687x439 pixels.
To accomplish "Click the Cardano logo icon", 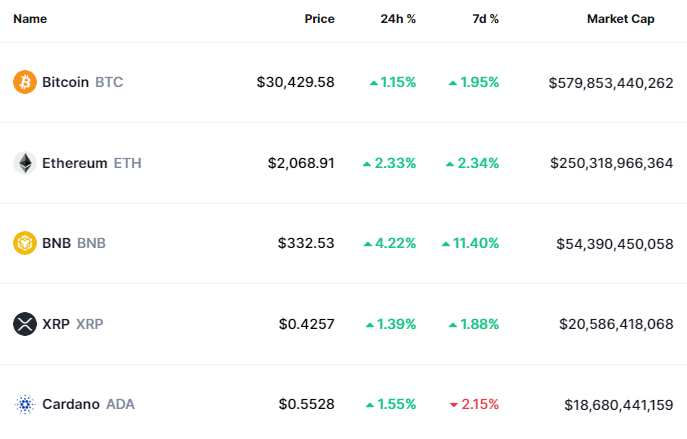I will point(25,404).
